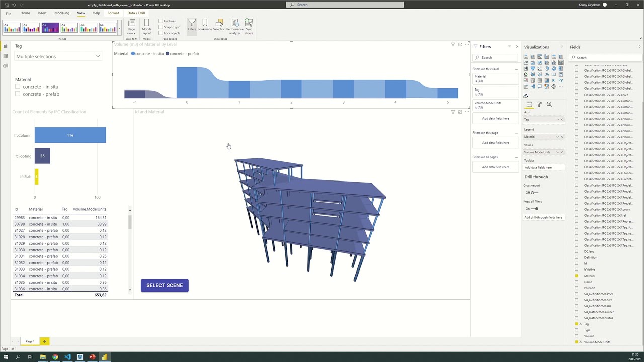Switch to the Modeling ribbon tab

pyautogui.click(x=62, y=13)
